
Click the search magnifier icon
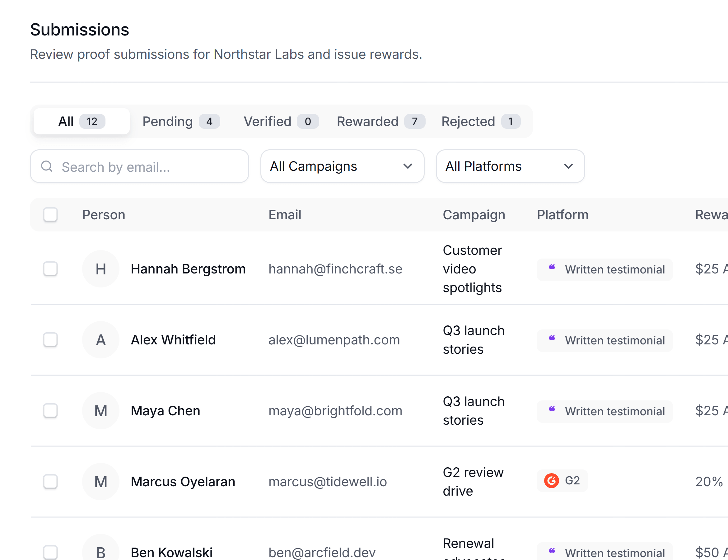[x=47, y=166]
